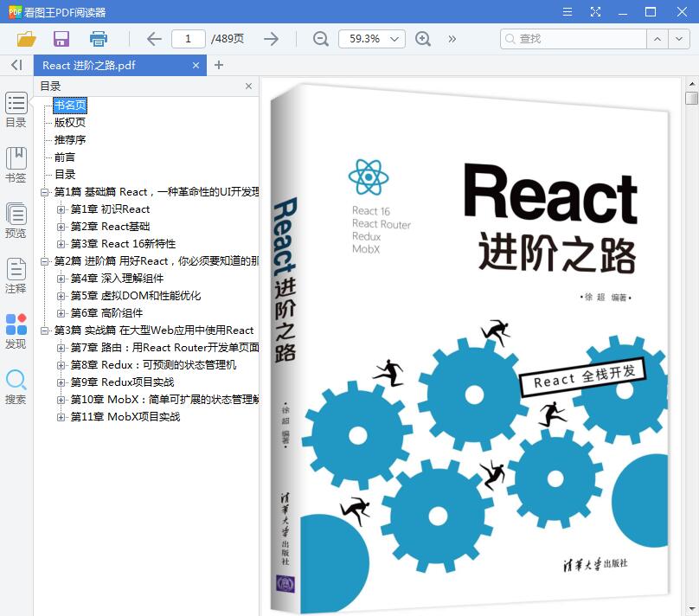
Task: Open 第1章 初识React chapter
Action: pos(110,209)
